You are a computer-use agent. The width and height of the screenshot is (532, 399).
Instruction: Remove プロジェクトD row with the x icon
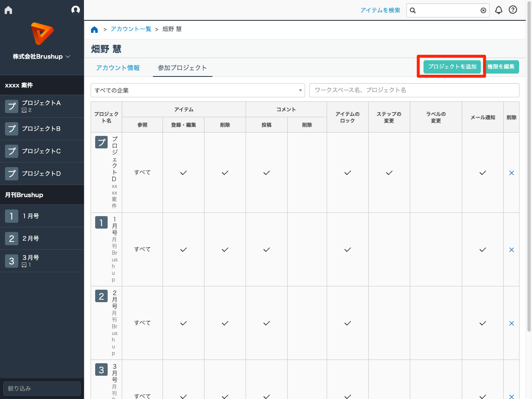coord(512,173)
